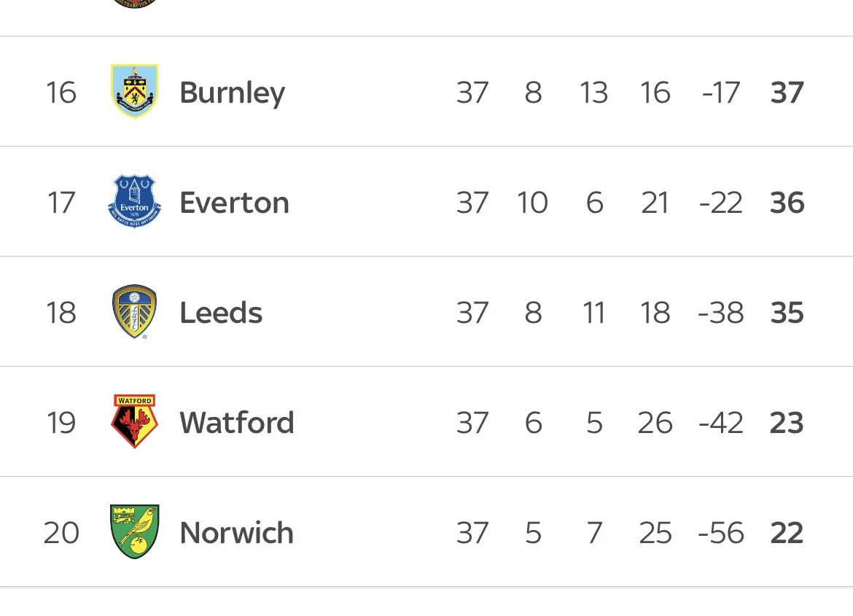The height and width of the screenshot is (616, 853).
Task: Click Everton's bold points total 36
Action: pyautogui.click(x=787, y=203)
